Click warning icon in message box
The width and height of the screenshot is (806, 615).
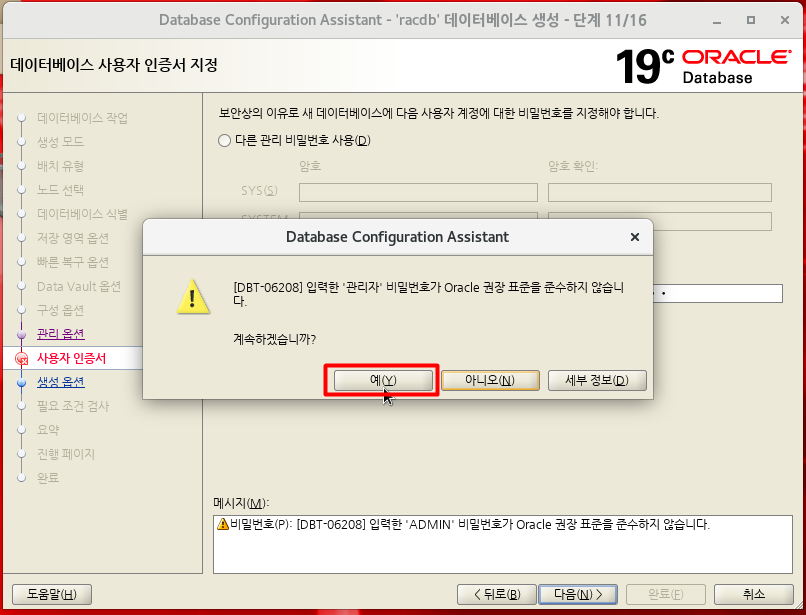223,524
